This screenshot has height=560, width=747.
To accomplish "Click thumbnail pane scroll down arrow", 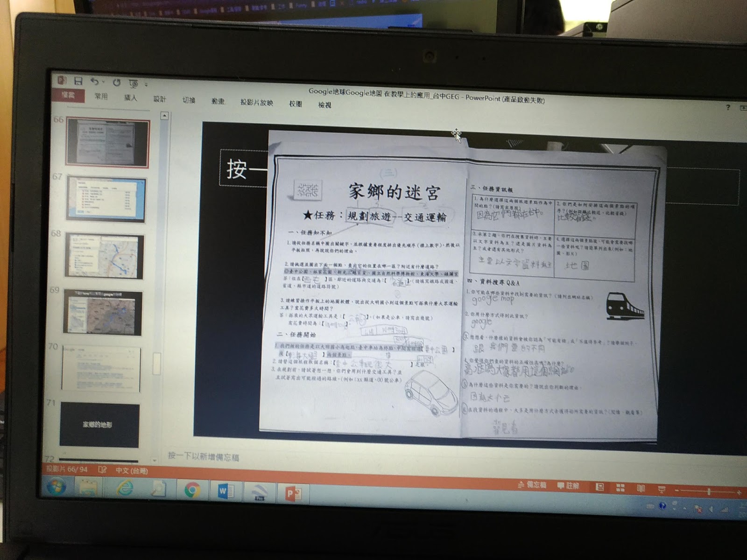I will click(x=155, y=460).
